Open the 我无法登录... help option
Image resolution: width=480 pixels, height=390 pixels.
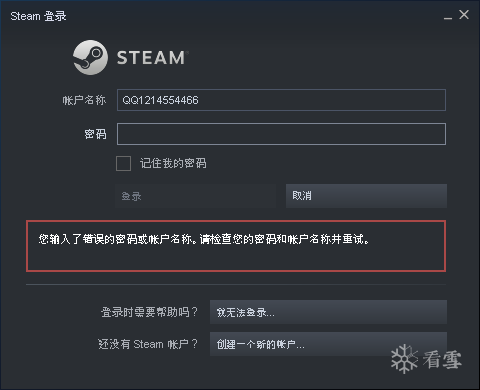pyautogui.click(x=328, y=312)
